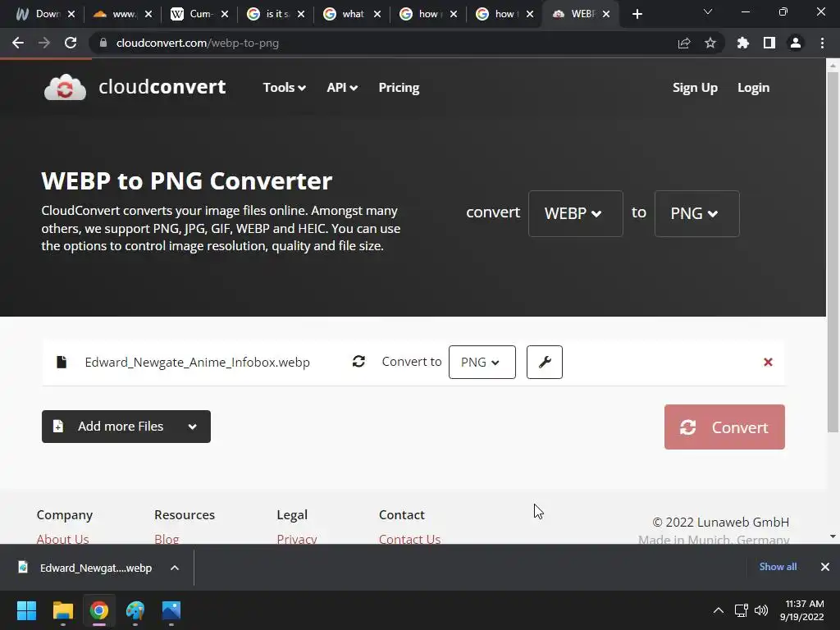840x630 pixels.
Task: Close the WEBP cloudconvert tab
Action: click(x=606, y=14)
